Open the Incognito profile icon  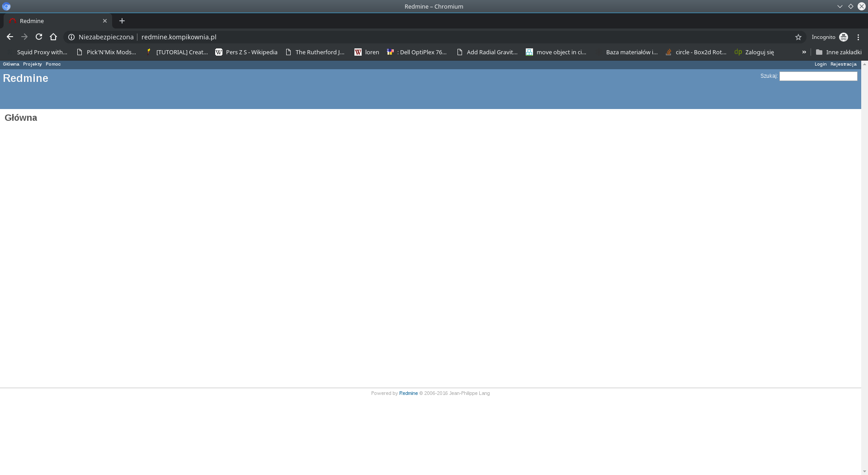[x=844, y=37]
